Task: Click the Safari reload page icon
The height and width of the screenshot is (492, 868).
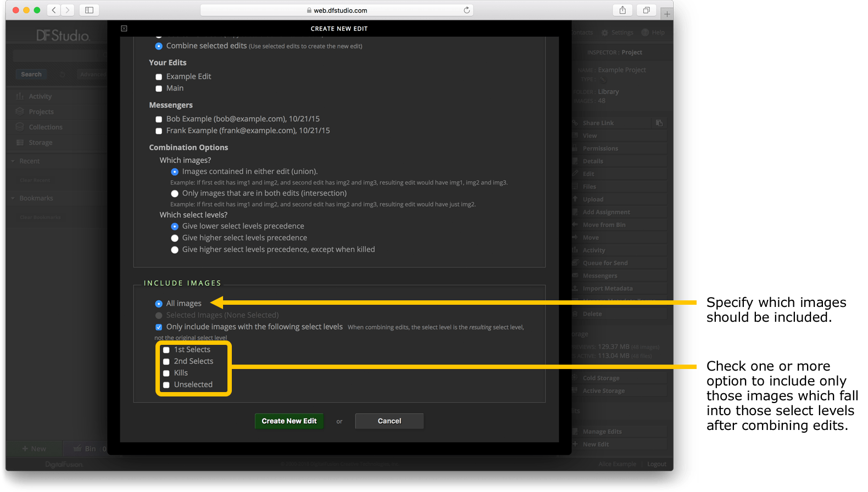Action: 466,10
